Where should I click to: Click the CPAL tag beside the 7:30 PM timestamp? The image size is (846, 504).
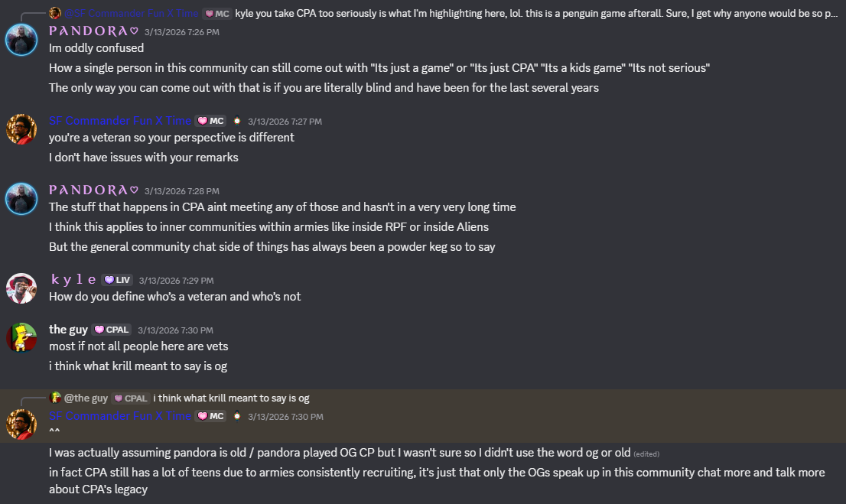click(111, 330)
